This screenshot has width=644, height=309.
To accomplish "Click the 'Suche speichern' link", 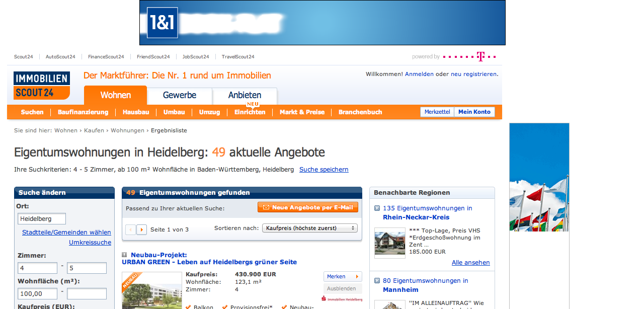I will (x=324, y=170).
